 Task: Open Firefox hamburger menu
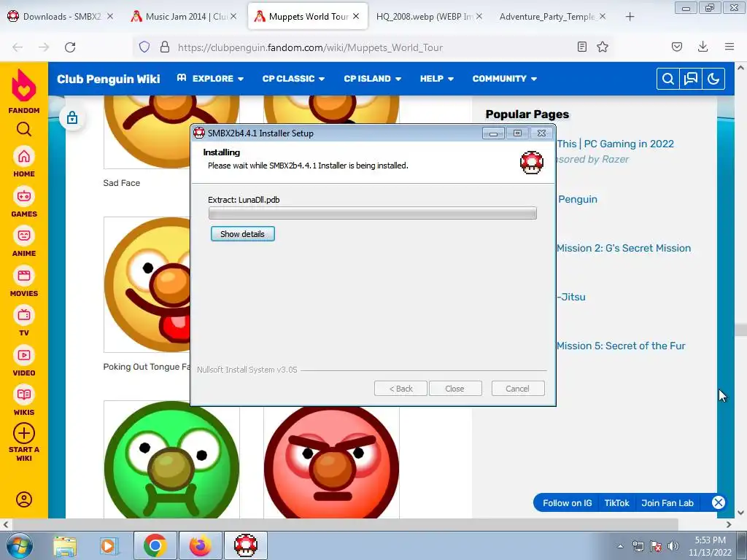[729, 47]
